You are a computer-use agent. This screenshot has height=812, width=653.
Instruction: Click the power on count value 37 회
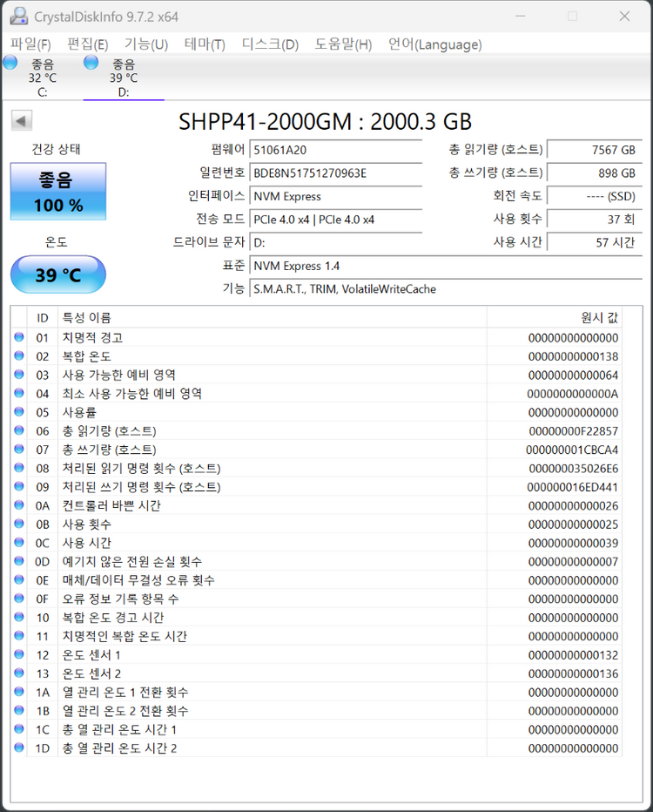coord(595,220)
